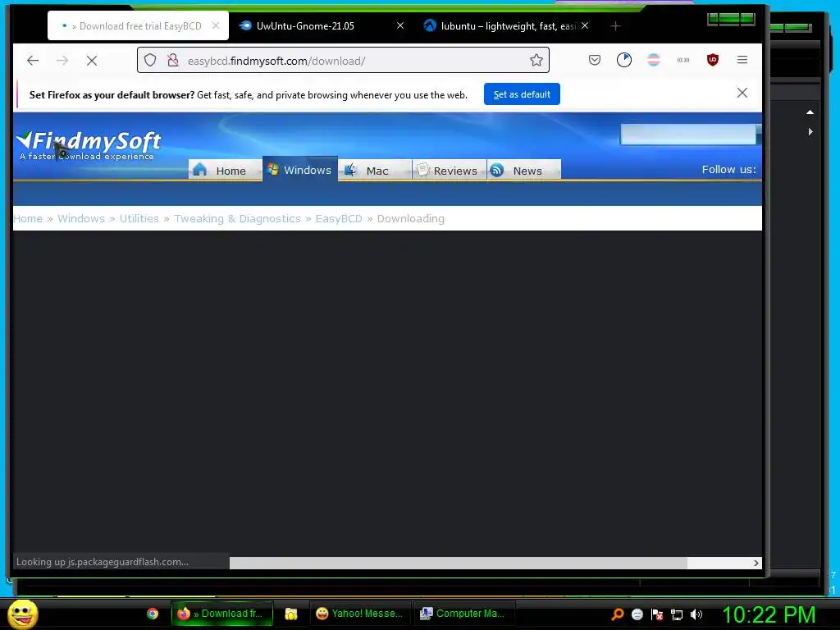Click the address bar URL field
The height and width of the screenshot is (630, 840).
click(x=343, y=61)
